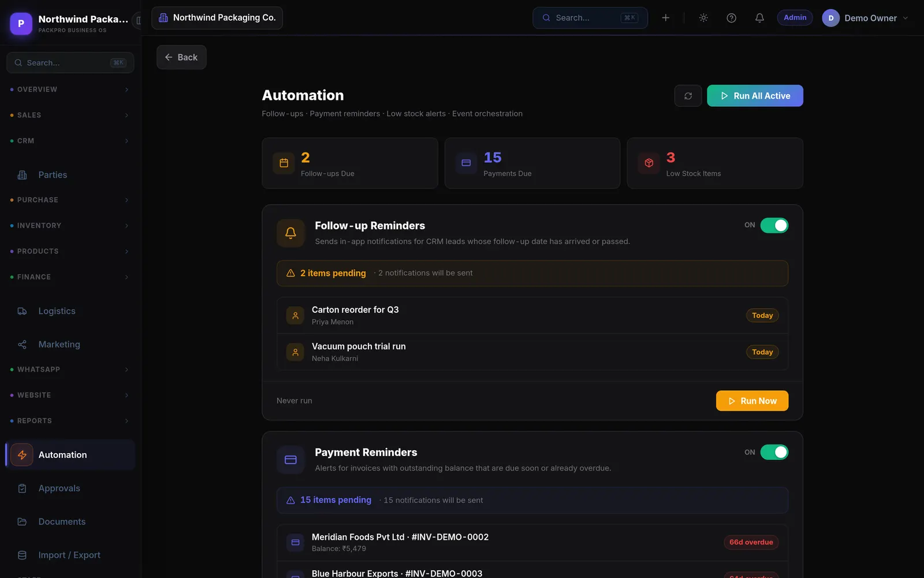This screenshot has width=924, height=578.
Task: Click the Import / Export database icon
Action: [x=22, y=555]
